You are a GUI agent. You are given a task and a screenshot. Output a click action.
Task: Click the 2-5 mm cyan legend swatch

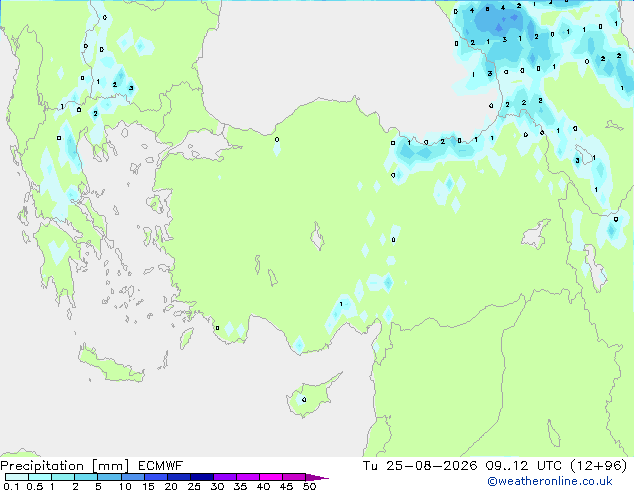click(x=87, y=477)
